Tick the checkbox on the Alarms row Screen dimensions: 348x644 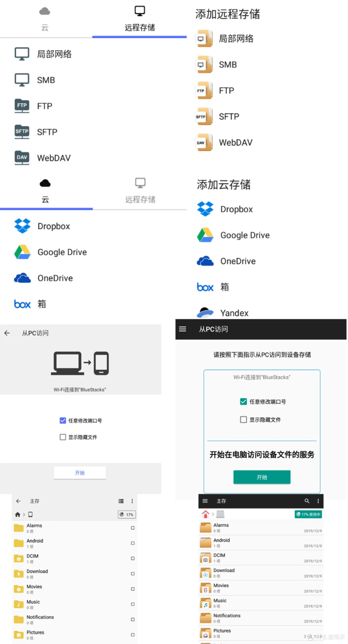pyautogui.click(x=133, y=528)
